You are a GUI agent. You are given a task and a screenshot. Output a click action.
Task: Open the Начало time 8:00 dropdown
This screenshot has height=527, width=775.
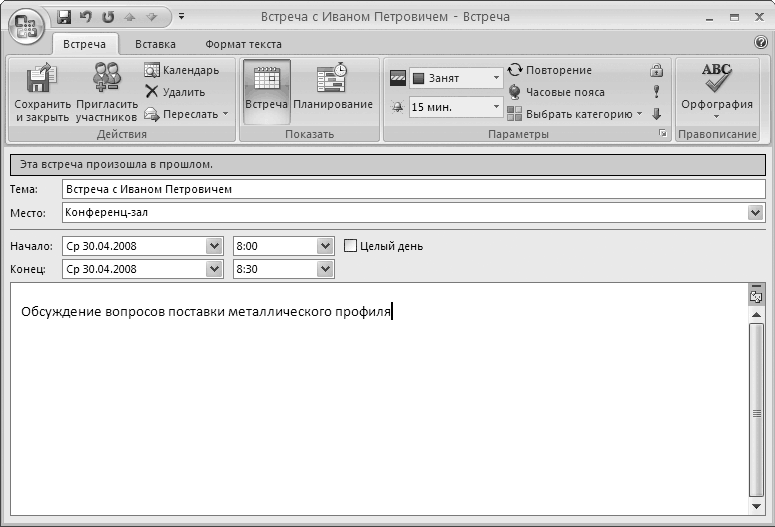[324, 246]
